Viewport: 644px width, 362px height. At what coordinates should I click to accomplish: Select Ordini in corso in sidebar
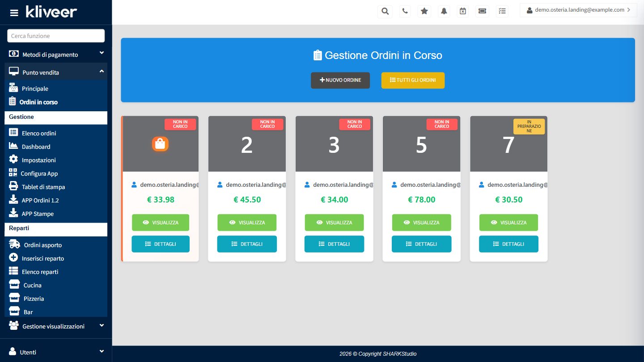56,102
